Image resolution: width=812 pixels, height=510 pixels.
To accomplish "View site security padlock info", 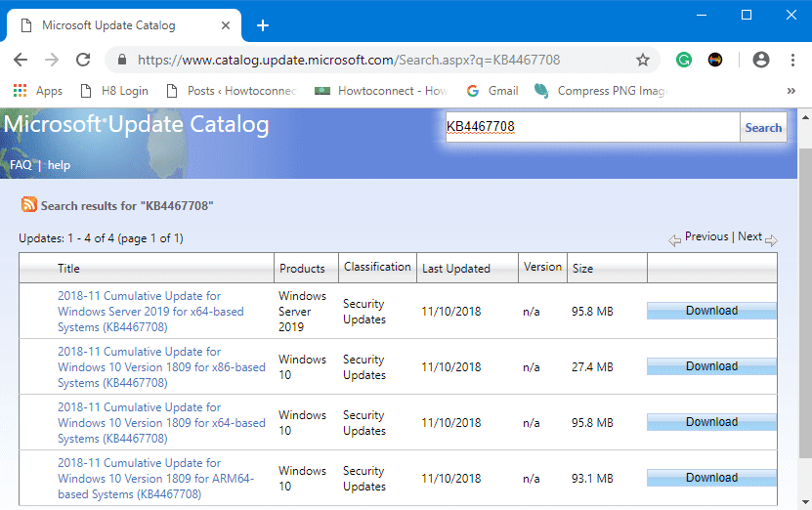I will click(122, 60).
